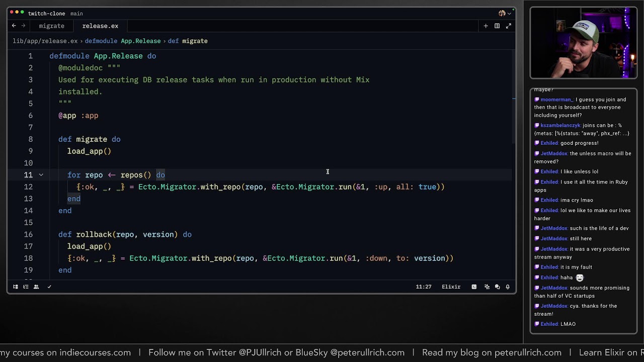Click the main branch name in title bar

(x=76, y=14)
